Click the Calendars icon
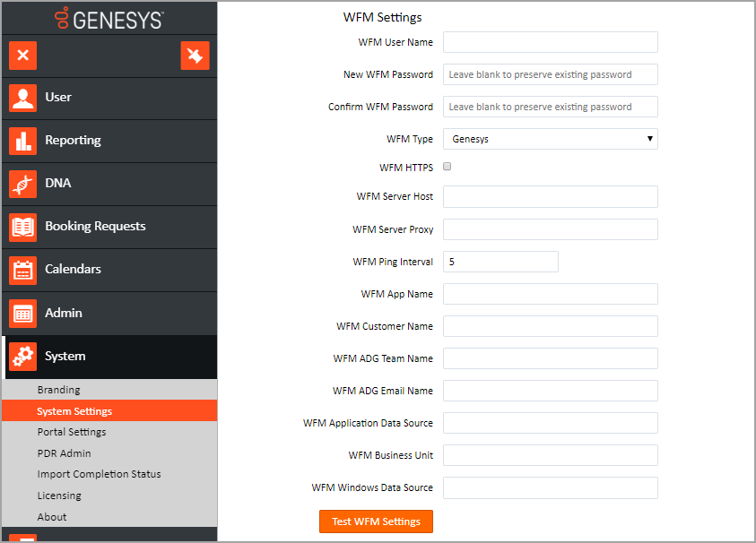 click(23, 270)
